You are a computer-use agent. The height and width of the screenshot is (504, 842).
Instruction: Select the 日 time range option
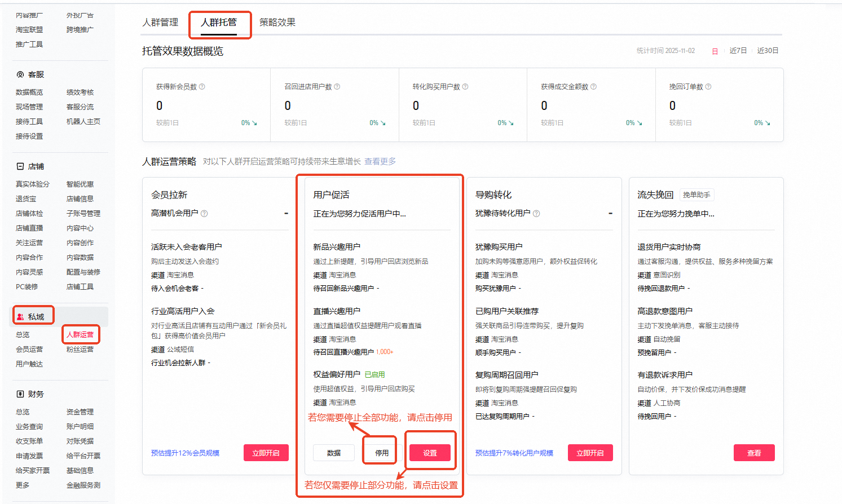(x=715, y=51)
